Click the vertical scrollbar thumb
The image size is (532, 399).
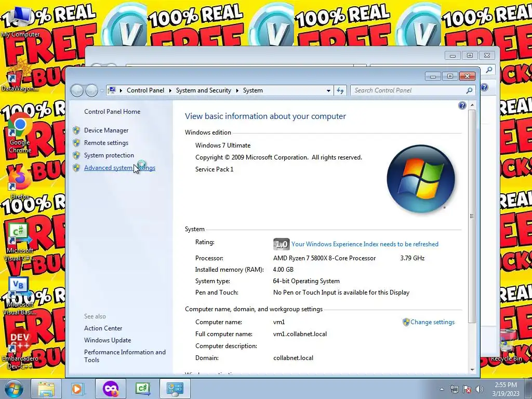[472, 216]
